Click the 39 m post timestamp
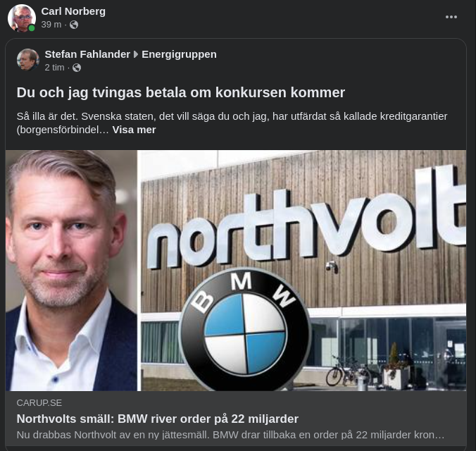 coord(51,25)
